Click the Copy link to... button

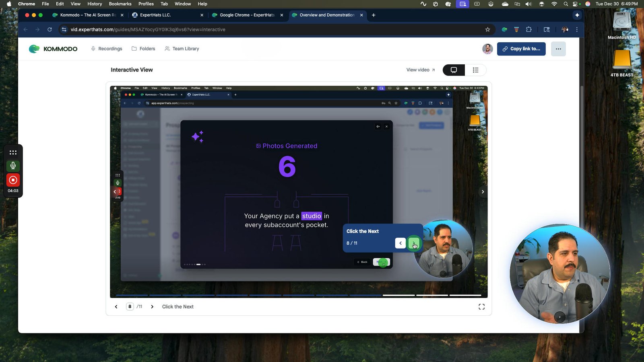[x=521, y=49]
